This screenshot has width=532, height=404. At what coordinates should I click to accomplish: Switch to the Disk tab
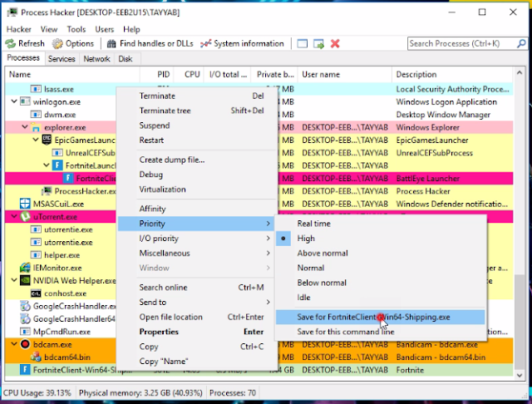point(126,59)
